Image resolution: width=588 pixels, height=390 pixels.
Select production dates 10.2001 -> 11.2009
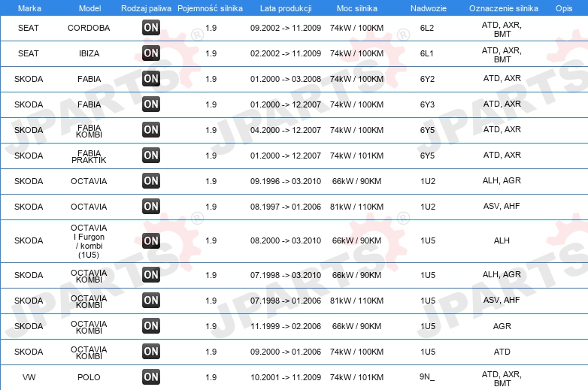[286, 377]
